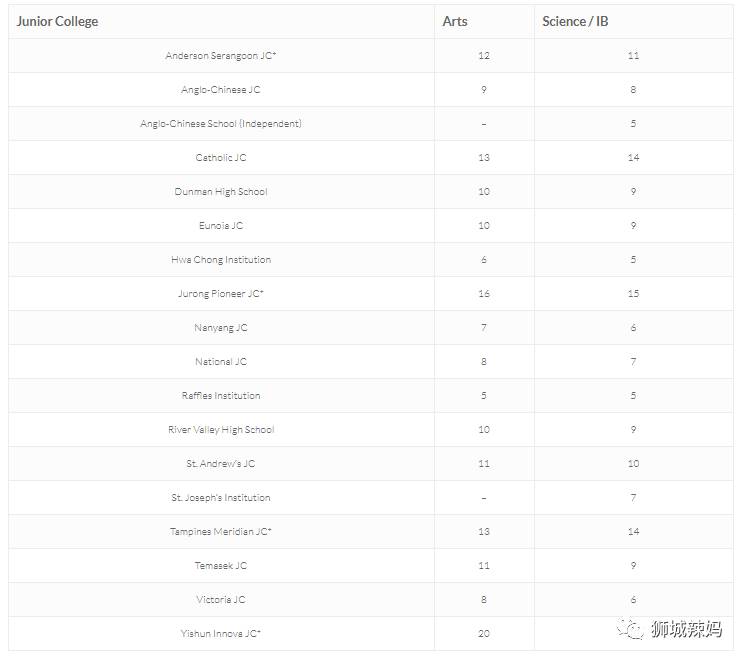Click River Valley High School name
Viewport: 746px width, 661px height.
221,430
